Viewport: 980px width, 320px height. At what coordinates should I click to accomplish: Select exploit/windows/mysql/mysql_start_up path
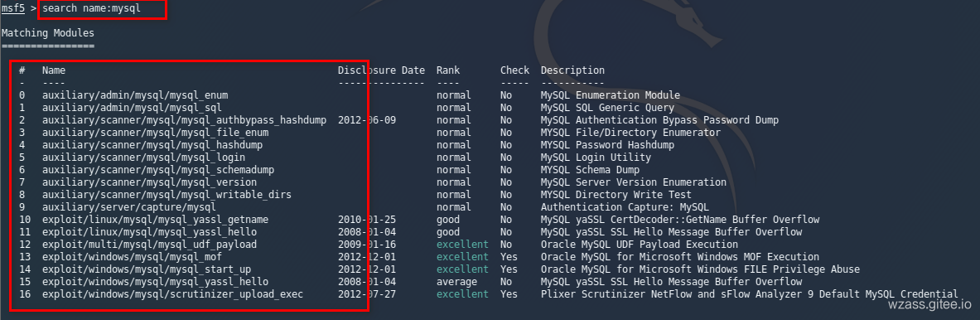click(x=147, y=269)
